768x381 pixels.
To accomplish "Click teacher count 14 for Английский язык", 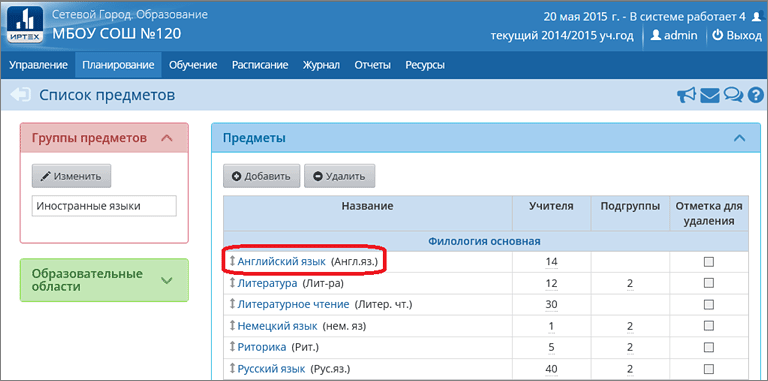I will 552,262.
